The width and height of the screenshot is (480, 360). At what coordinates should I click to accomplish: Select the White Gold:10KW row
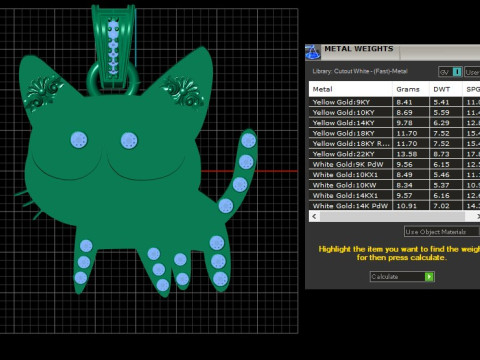394,185
